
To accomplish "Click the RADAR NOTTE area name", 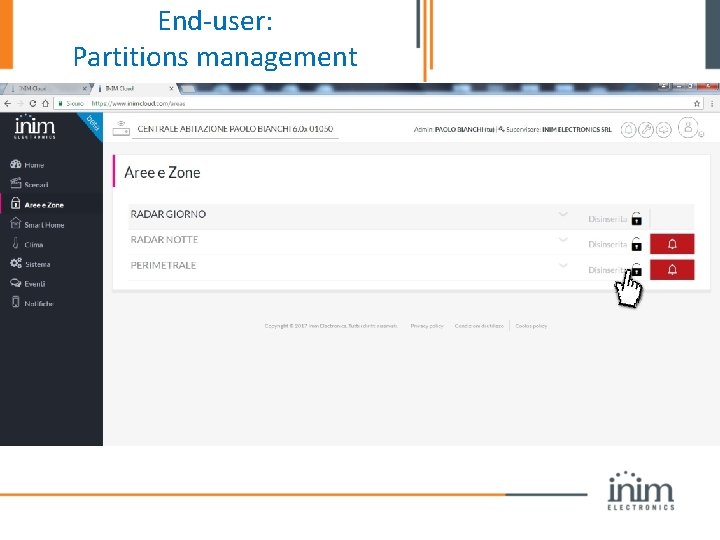I will point(164,240).
